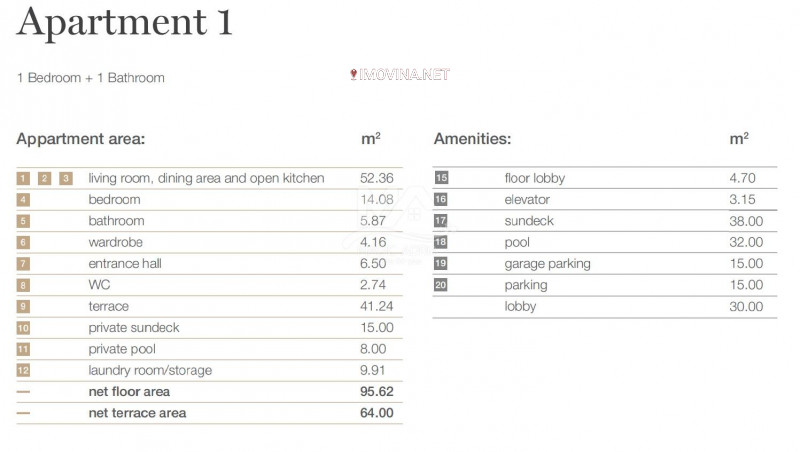Select the net terrace area label
This screenshot has height=452, width=800.
[x=137, y=413]
